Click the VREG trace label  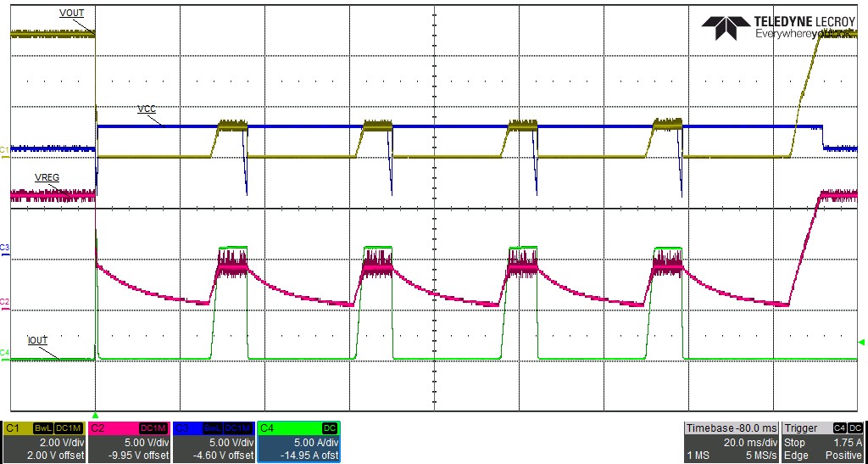[47, 177]
